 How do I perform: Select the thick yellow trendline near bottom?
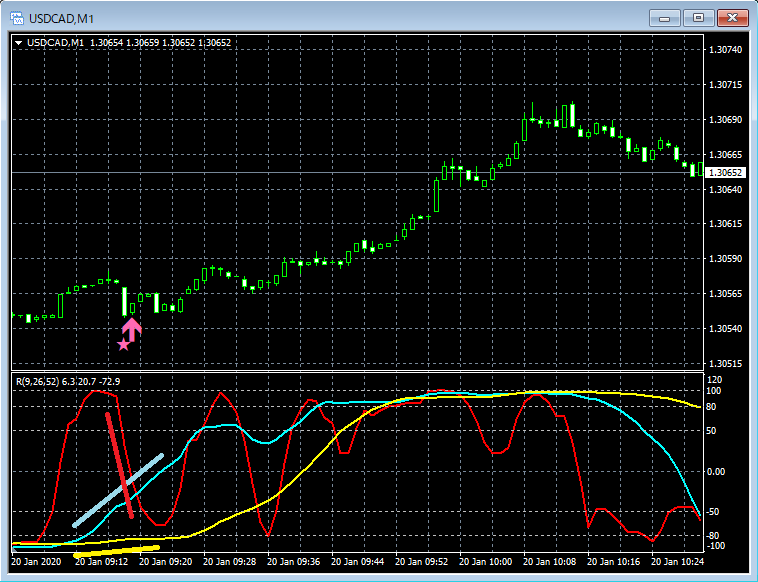[116, 552]
